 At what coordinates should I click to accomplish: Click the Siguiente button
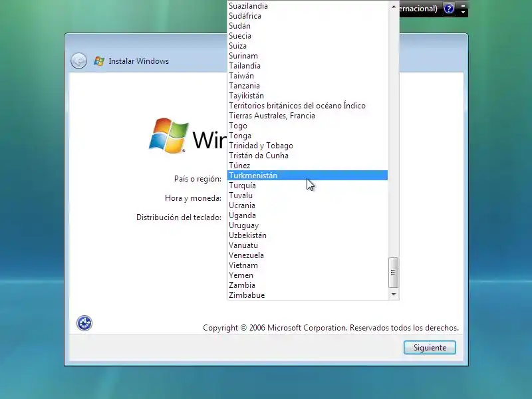coord(430,347)
